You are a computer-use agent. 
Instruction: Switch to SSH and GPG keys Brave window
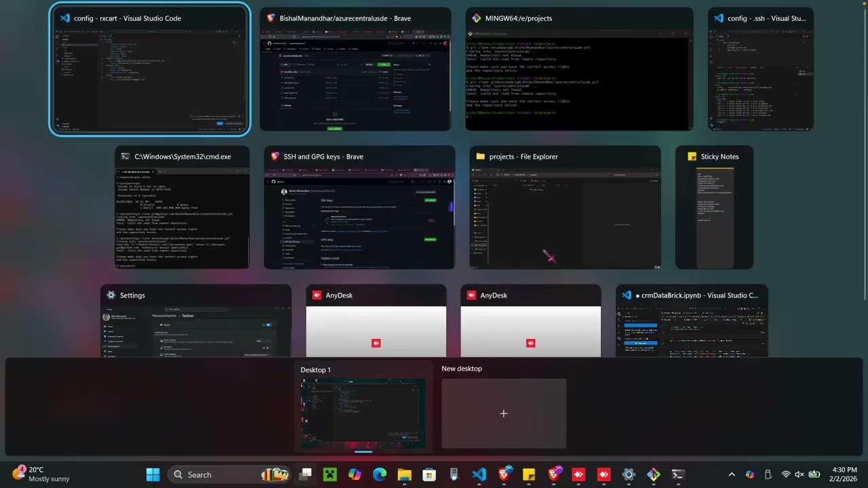(359, 207)
